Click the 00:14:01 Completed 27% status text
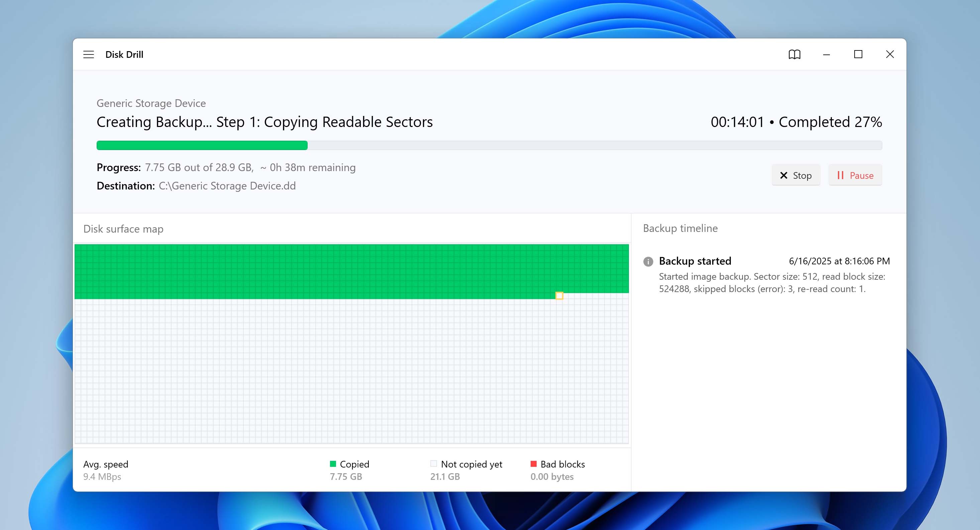The width and height of the screenshot is (980, 530). coord(796,122)
